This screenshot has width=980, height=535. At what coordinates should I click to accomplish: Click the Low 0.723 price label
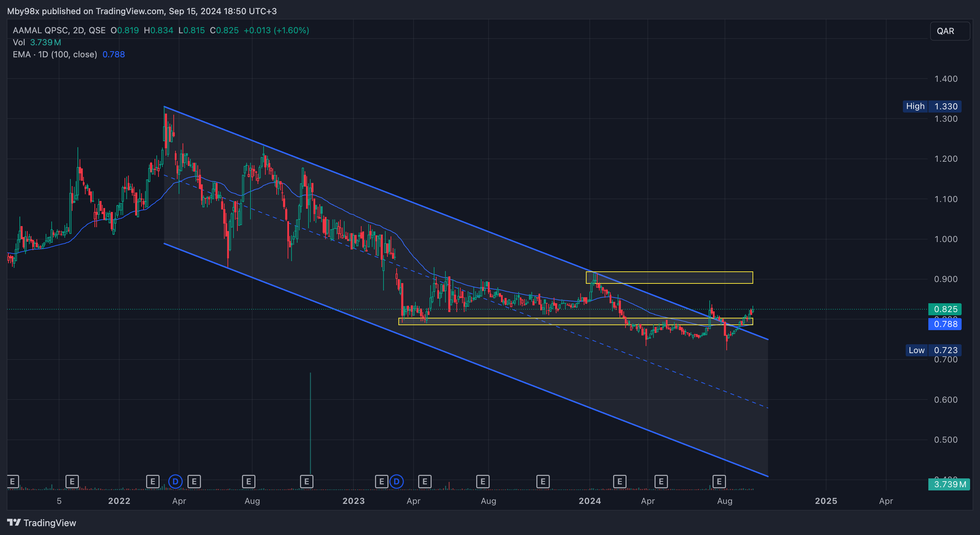pos(934,350)
